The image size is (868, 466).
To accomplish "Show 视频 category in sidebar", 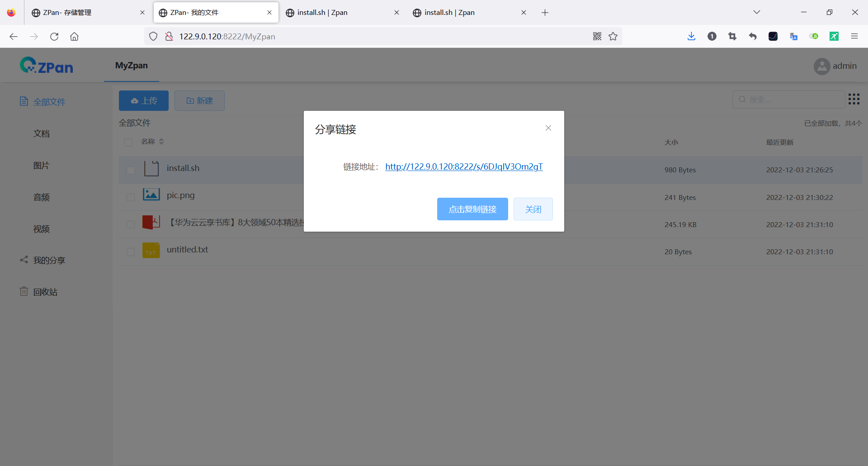I will point(42,228).
